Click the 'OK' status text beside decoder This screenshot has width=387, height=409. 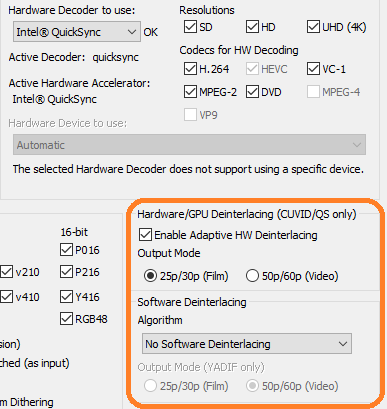[x=151, y=32]
